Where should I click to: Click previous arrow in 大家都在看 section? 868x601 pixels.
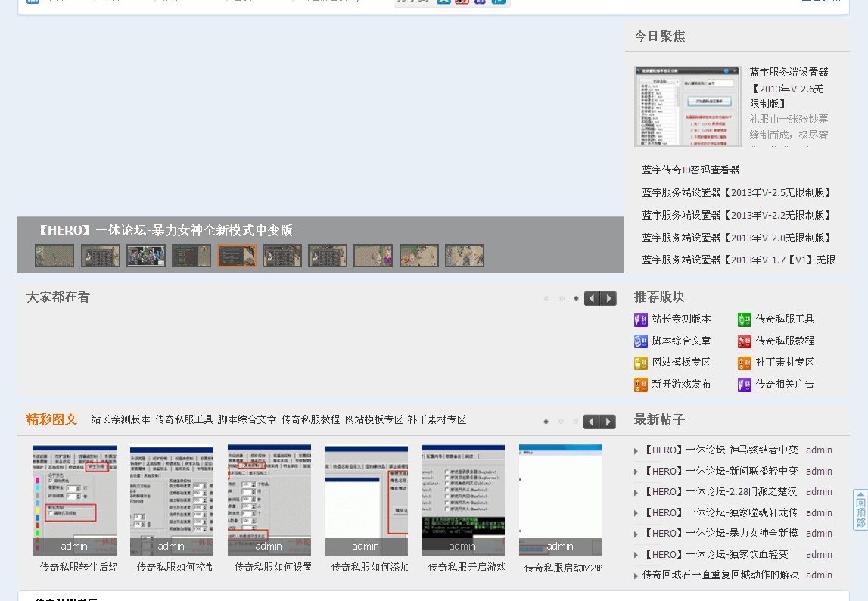click(592, 298)
